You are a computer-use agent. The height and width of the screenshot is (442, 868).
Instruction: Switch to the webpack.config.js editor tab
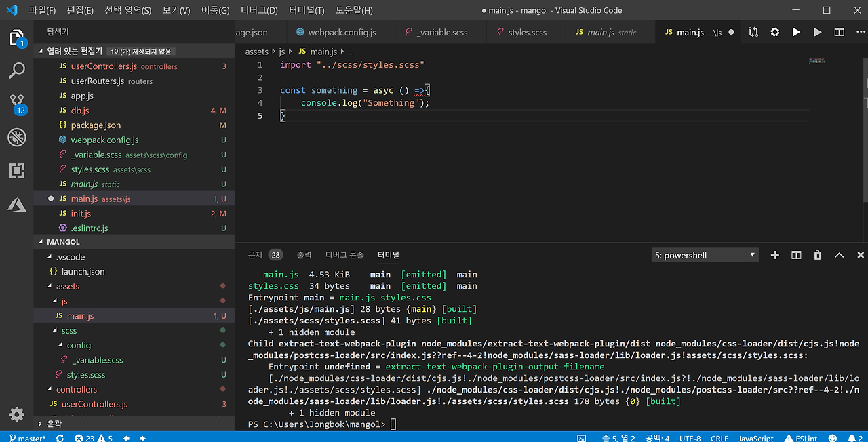(x=341, y=32)
